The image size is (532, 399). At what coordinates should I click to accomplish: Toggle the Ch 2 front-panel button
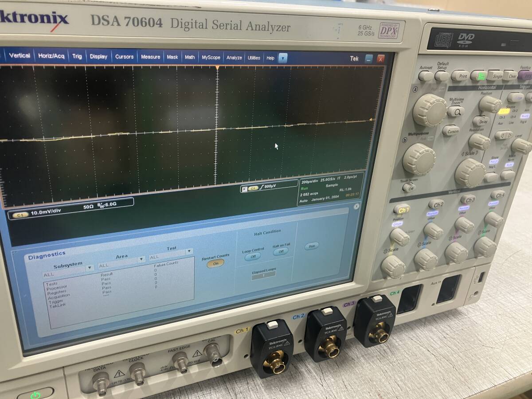[x=437, y=204]
